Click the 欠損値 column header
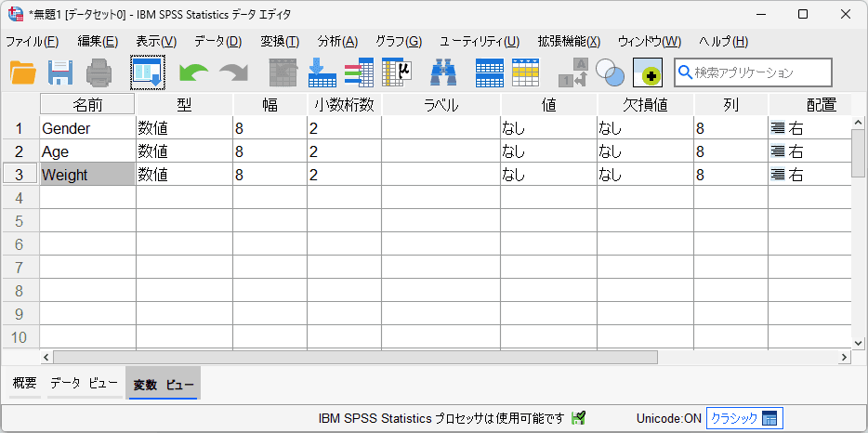Viewport: 868px width, 433px height. 646,104
